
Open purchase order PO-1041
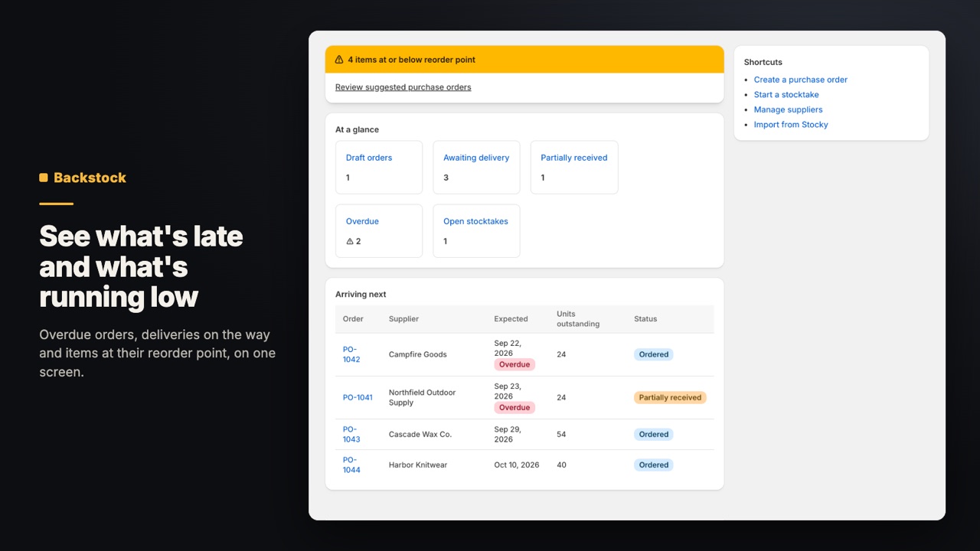tap(358, 398)
